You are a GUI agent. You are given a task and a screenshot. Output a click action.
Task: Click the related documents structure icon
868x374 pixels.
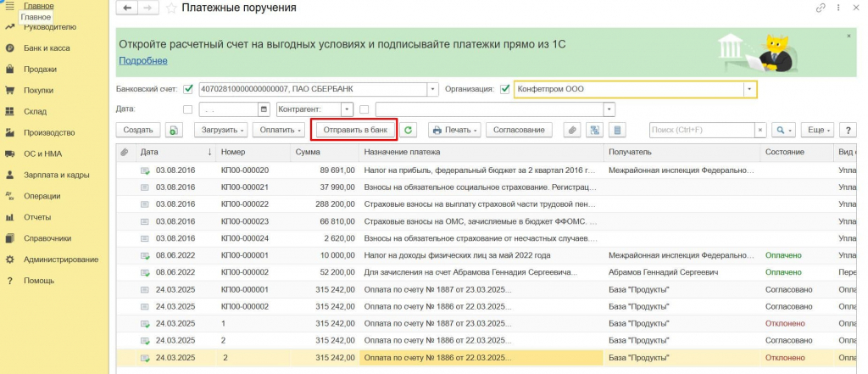[595, 131]
